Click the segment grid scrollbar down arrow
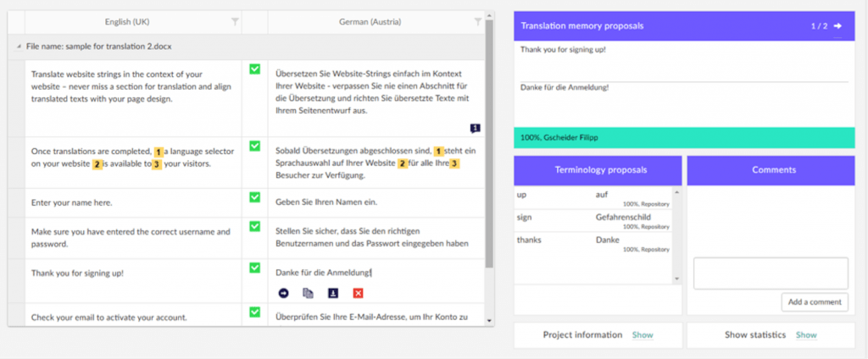 (489, 321)
